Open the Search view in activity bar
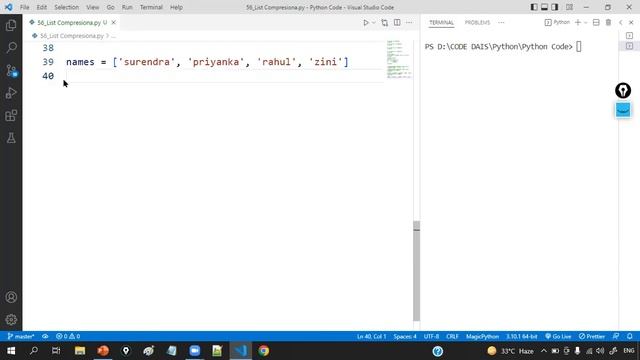This screenshot has height=360, width=640. pyautogui.click(x=11, y=48)
